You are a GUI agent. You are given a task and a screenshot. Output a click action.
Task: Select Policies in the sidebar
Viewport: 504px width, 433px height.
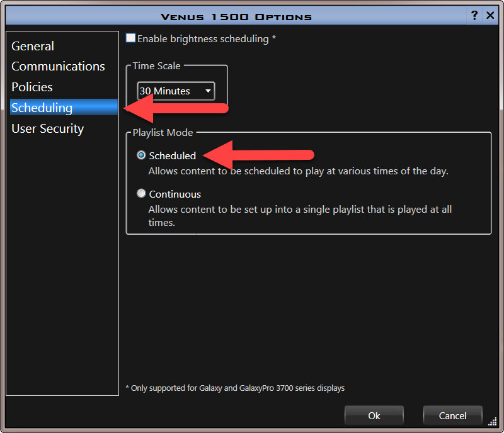tap(32, 87)
